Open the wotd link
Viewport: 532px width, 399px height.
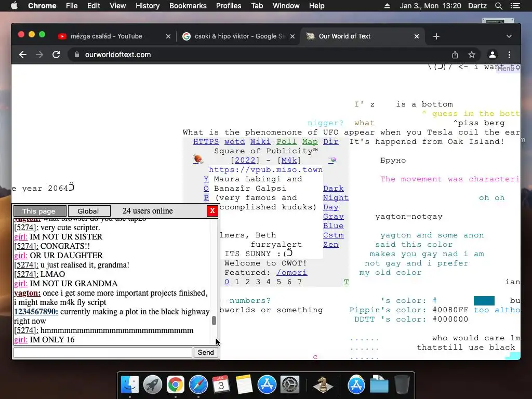coord(234,141)
